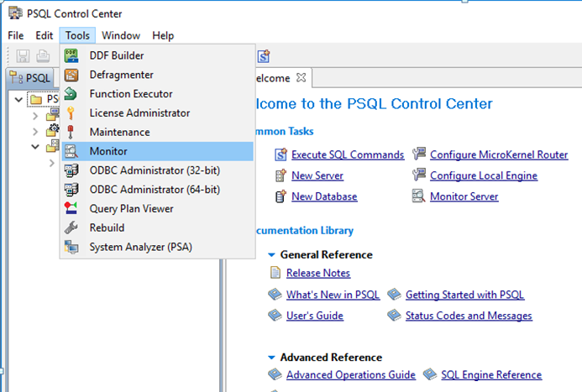The image size is (582, 392).
Task: Open Configure MicroKernel Router link
Action: (x=499, y=154)
